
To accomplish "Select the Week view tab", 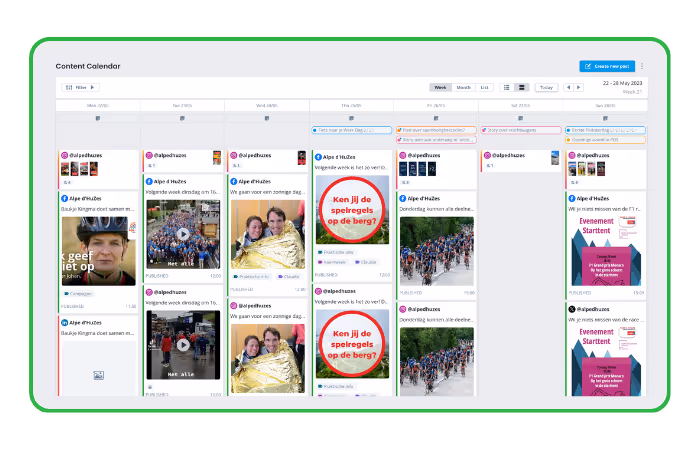I will (x=441, y=88).
